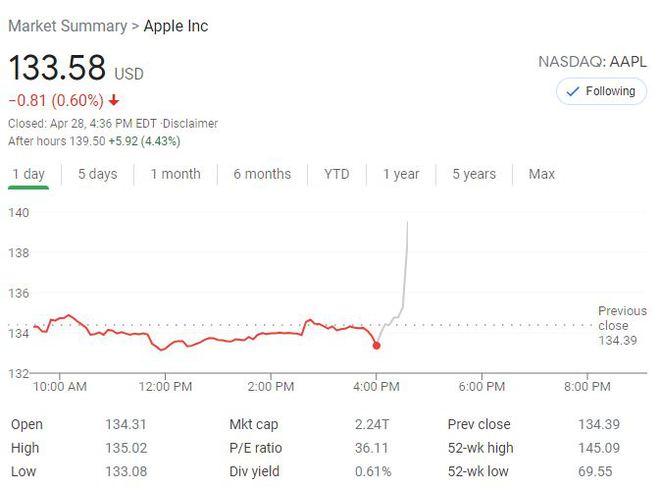Click the NASDAQ: AAPL ticker label

pyautogui.click(x=593, y=61)
